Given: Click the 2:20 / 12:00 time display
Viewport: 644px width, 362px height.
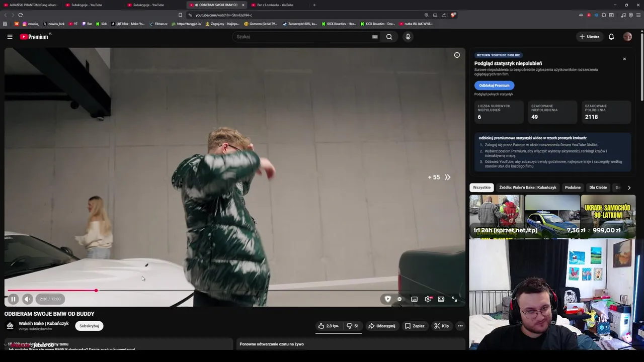Looking at the screenshot, I should (x=50, y=299).
